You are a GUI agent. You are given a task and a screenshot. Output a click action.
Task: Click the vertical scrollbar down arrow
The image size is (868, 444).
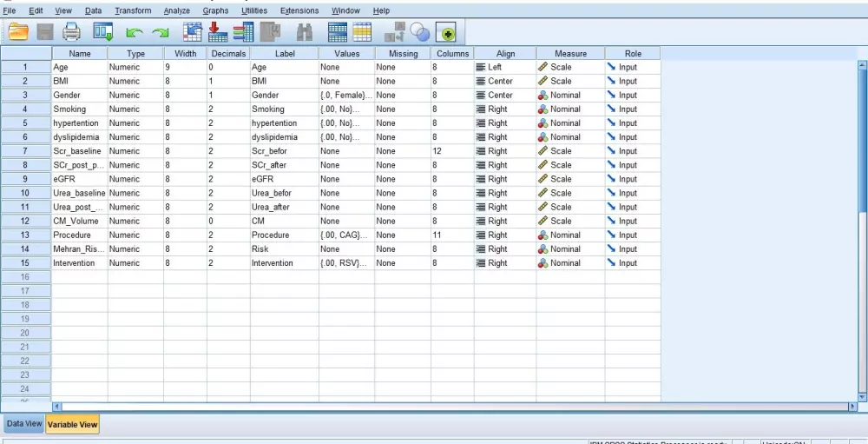pyautogui.click(x=863, y=397)
